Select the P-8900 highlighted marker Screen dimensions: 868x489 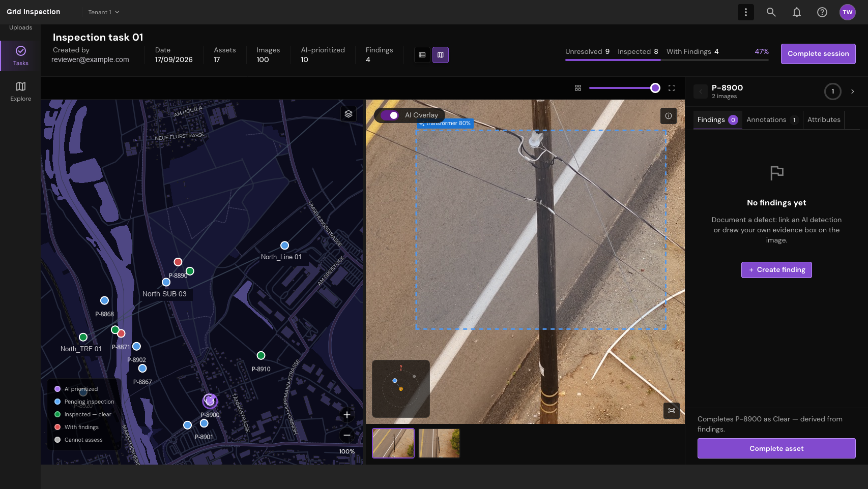pos(210,401)
